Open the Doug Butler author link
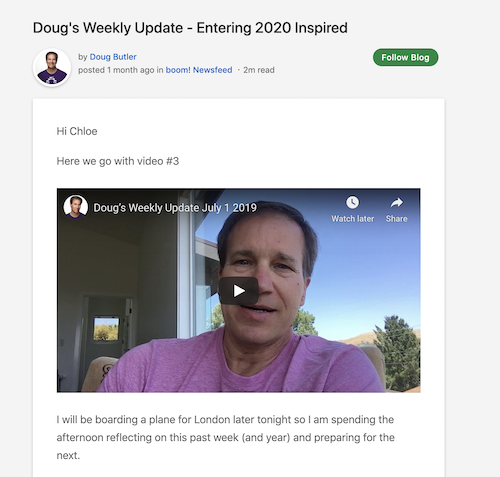This screenshot has width=500, height=477. [x=113, y=57]
